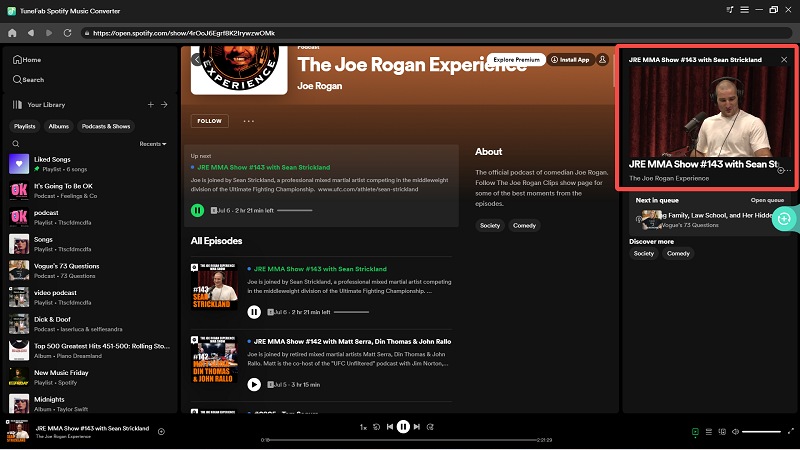
Task: Click the Open queue link
Action: [x=767, y=200]
